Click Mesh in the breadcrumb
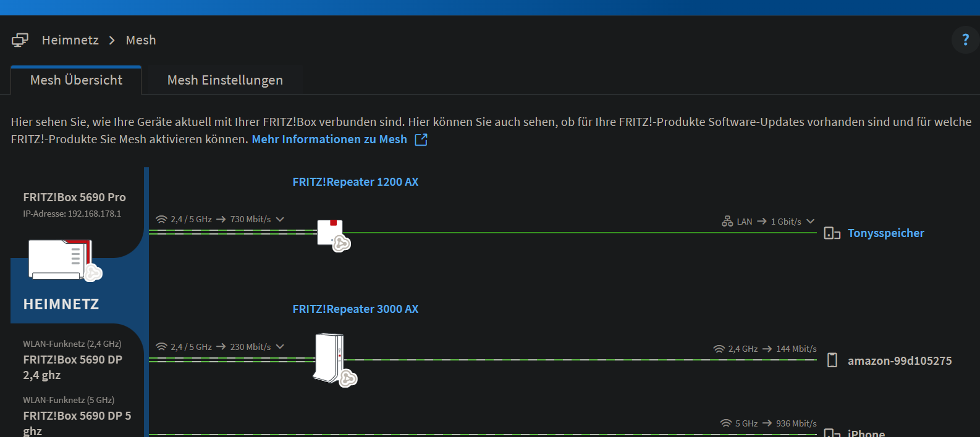Image resolution: width=980 pixels, height=437 pixels. (141, 40)
